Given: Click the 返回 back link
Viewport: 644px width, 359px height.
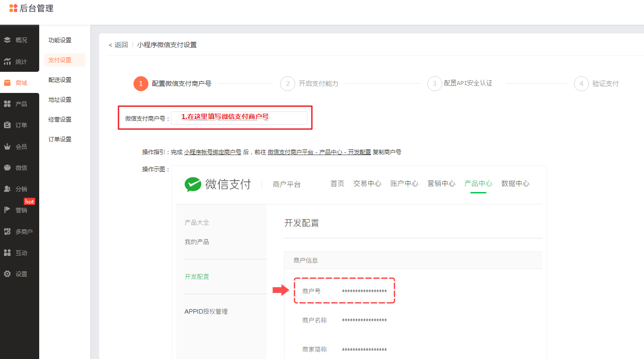Looking at the screenshot, I should click(118, 45).
